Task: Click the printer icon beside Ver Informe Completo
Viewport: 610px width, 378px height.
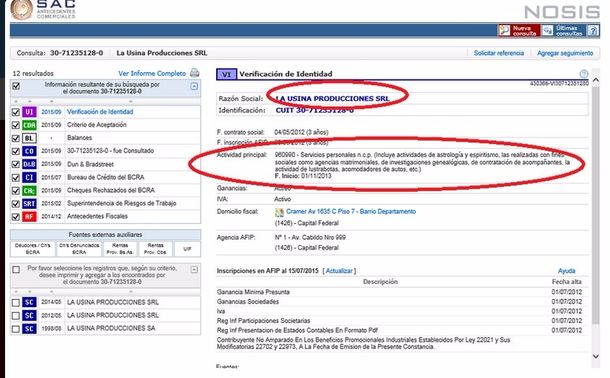Action: pos(195,73)
